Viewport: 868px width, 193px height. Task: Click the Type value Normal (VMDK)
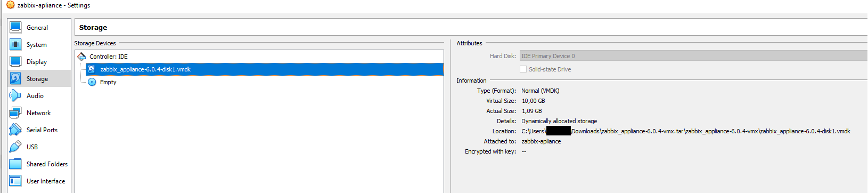(x=540, y=91)
